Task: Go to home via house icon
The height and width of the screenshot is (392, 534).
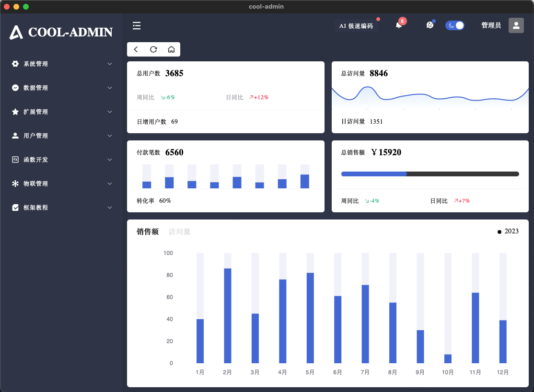Action: pyautogui.click(x=171, y=49)
